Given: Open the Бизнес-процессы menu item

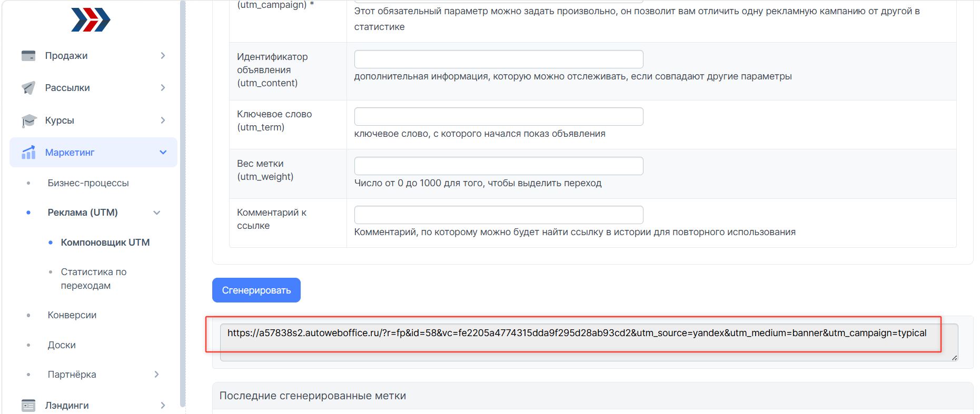Looking at the screenshot, I should (88, 183).
